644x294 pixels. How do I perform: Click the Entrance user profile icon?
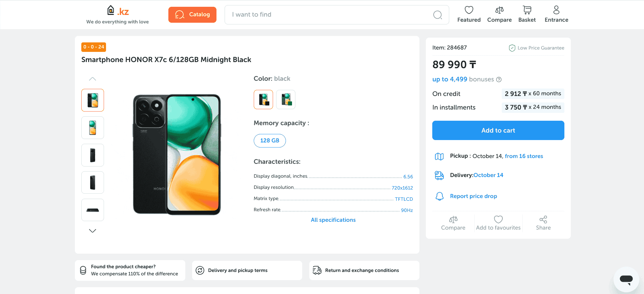(556, 10)
